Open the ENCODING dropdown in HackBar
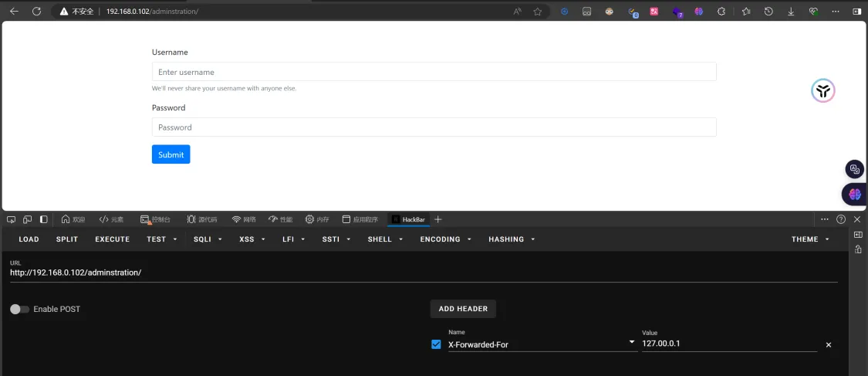 click(x=445, y=239)
